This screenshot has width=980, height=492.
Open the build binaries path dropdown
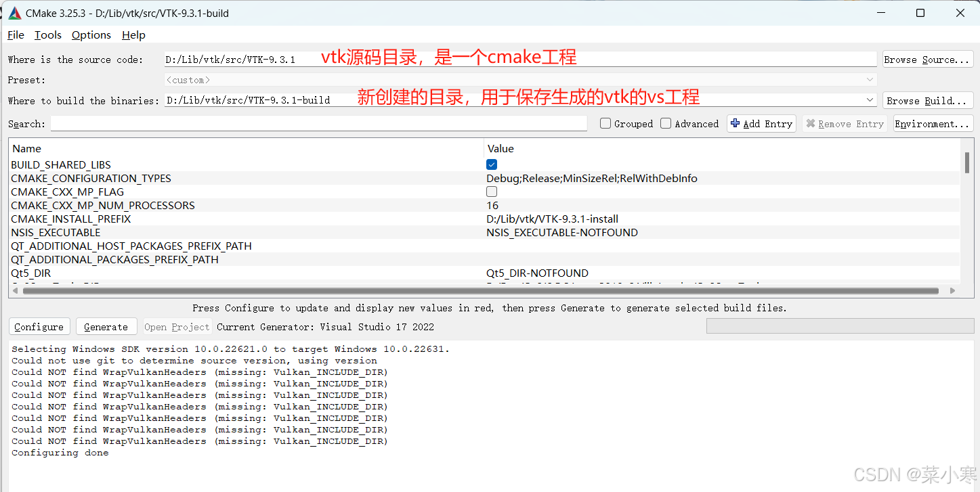coord(870,99)
